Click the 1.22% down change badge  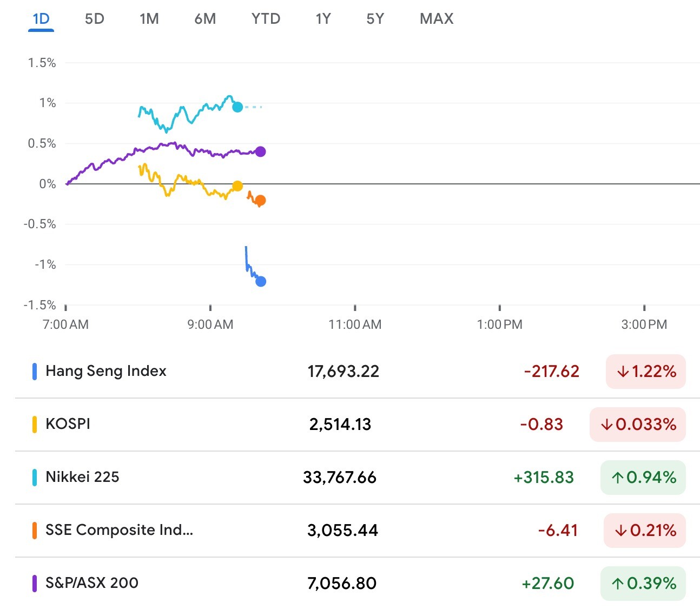(x=646, y=372)
